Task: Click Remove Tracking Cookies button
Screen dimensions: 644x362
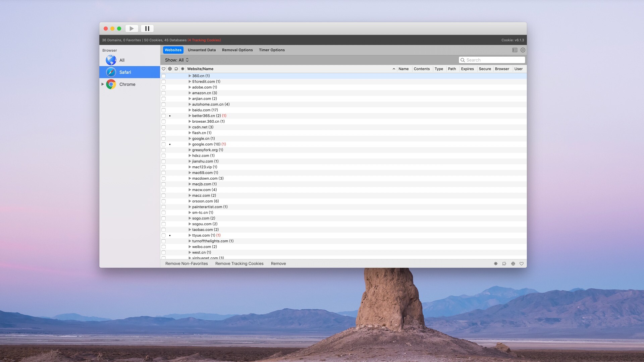Action: click(239, 264)
